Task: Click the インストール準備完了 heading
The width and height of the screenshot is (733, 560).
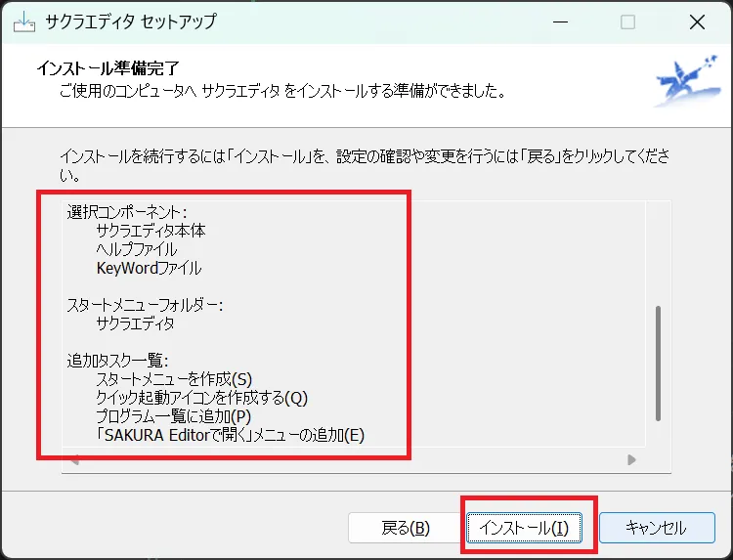Action: (108, 68)
